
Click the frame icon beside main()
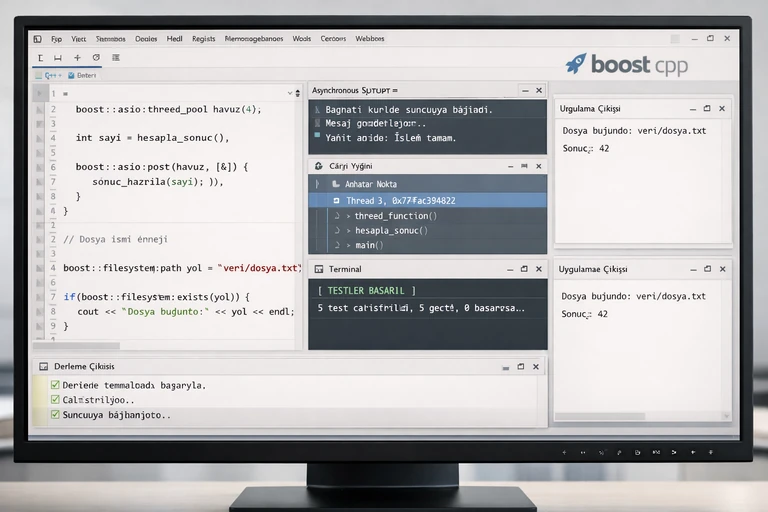337,245
